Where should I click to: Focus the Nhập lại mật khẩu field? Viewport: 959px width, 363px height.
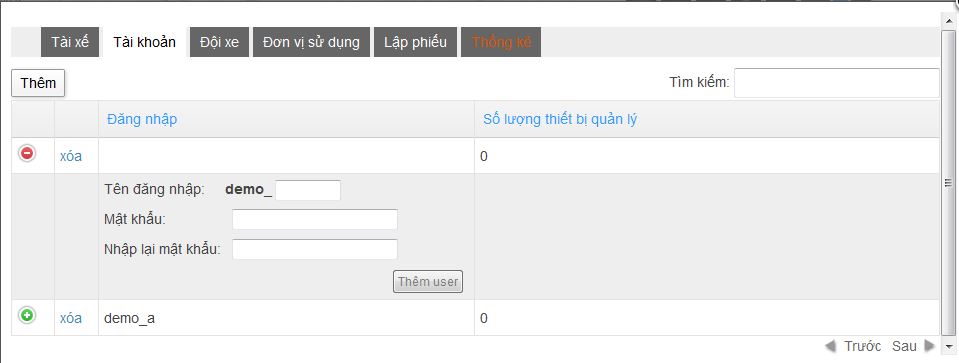[x=315, y=249]
